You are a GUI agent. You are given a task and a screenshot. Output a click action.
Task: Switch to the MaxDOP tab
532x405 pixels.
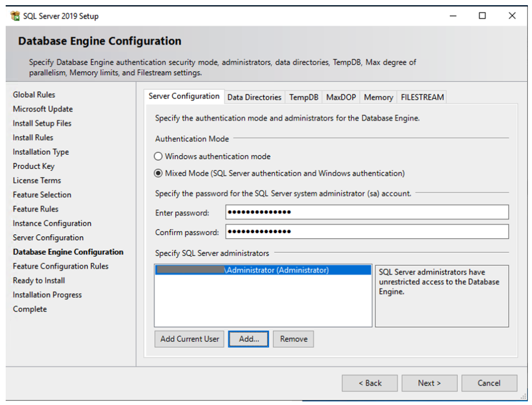tap(341, 97)
